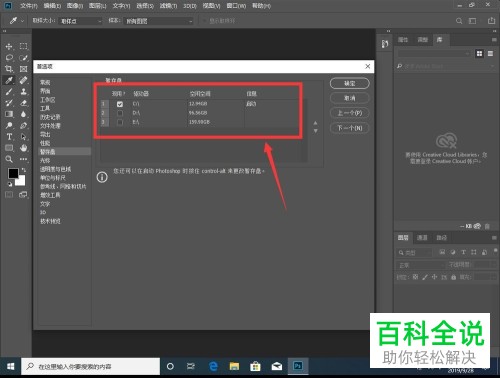Screen dimensions: 500x378
Task: Open the Edit Toolbar three-dots menu
Action: 23,159
